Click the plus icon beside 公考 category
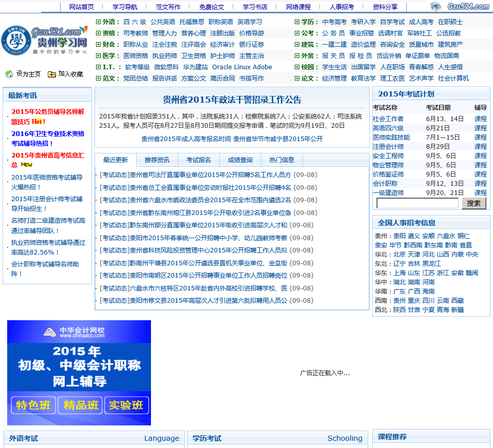Viewport: 493px width, 448px height. 297,33
